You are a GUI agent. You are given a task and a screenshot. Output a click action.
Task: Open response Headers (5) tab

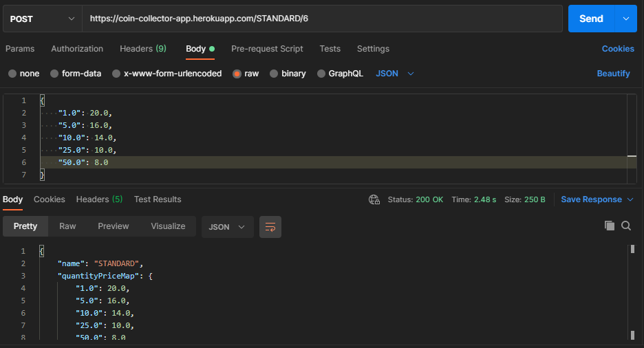[99, 199]
